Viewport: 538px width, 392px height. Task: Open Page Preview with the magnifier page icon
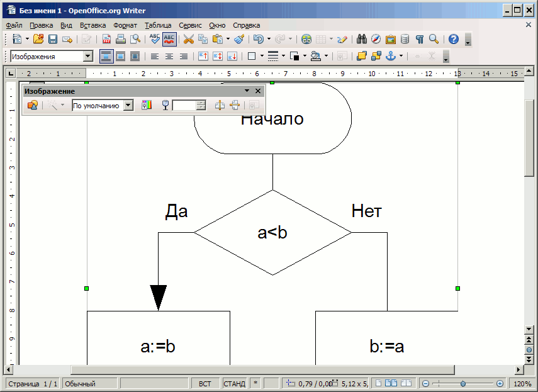point(135,39)
